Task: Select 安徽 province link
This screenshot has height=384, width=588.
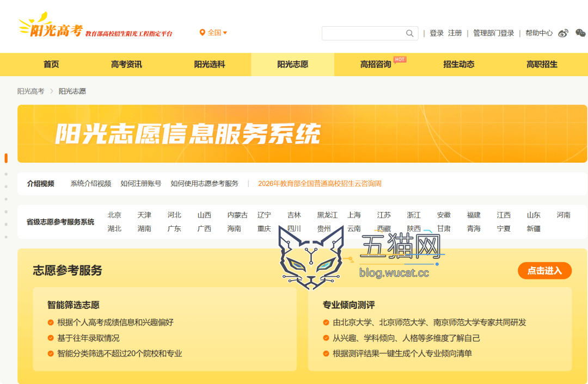Action: [x=444, y=215]
